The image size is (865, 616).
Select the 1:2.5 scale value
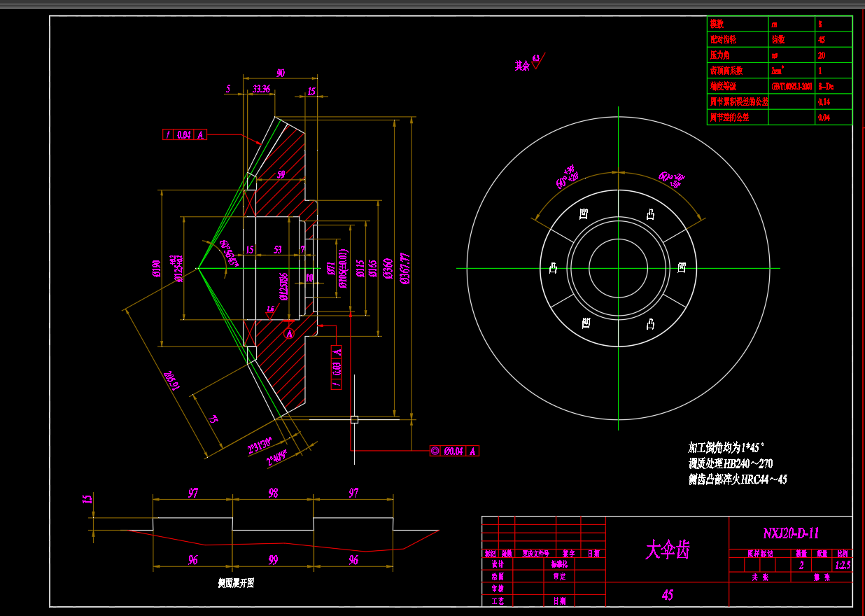843,565
